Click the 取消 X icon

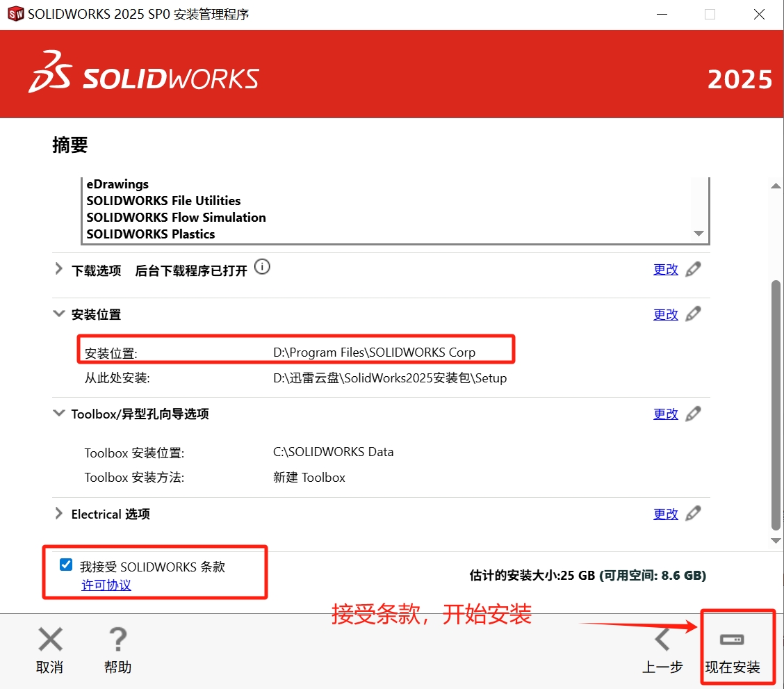(50, 640)
